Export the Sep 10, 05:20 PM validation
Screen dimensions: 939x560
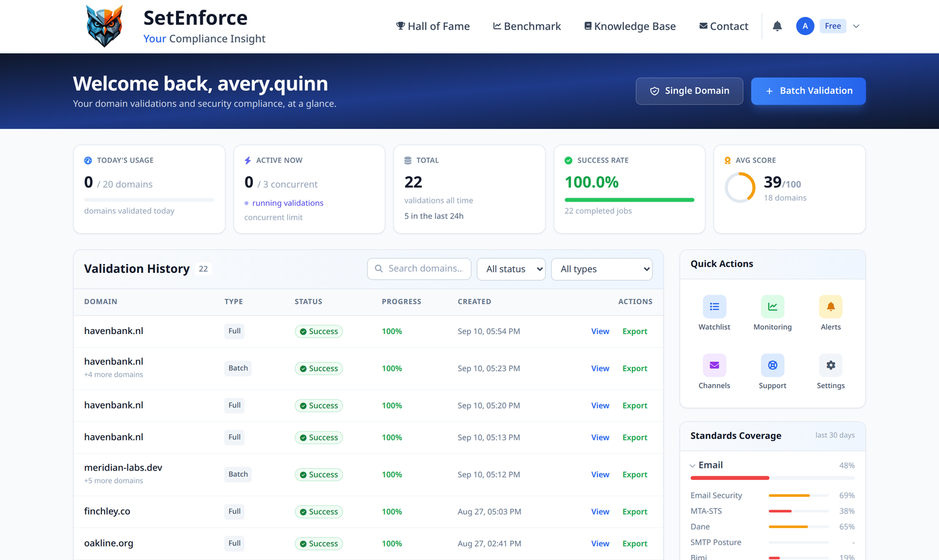tap(635, 405)
